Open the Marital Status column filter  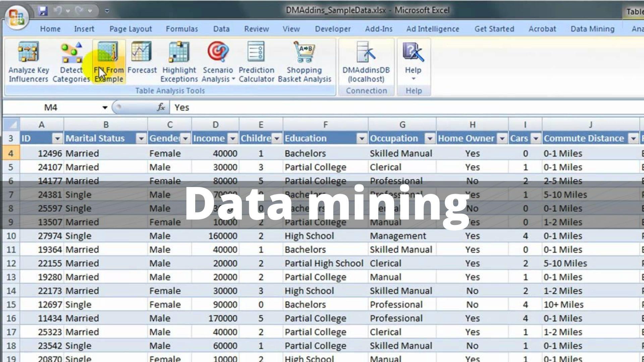pos(141,138)
